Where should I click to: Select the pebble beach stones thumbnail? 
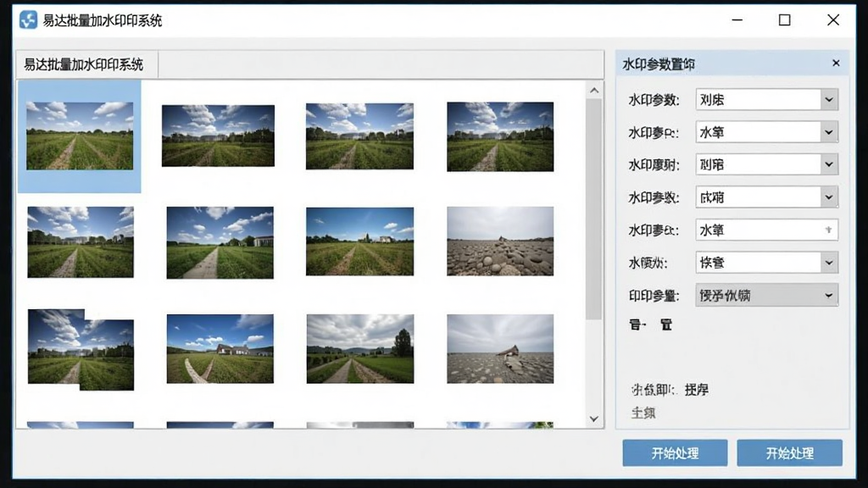(500, 241)
